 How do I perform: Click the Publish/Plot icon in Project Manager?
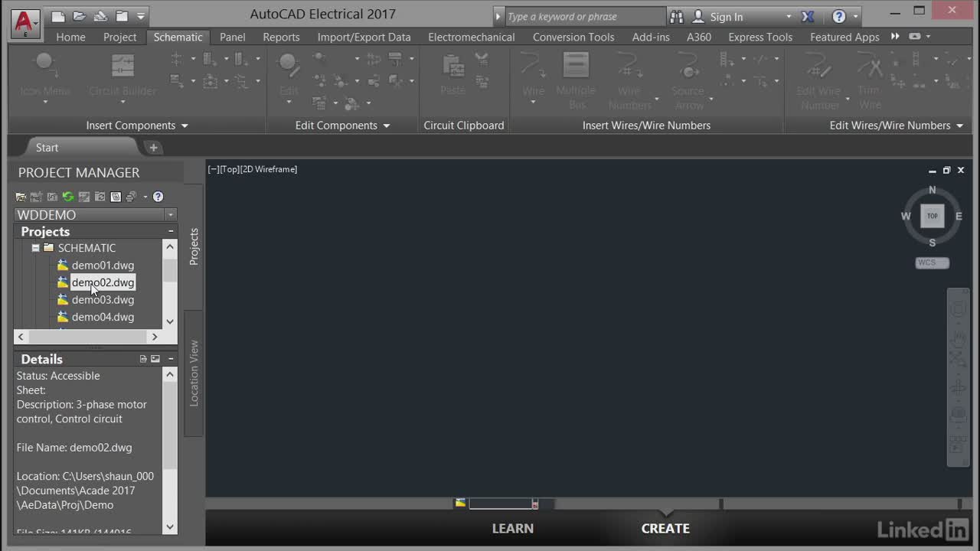click(x=132, y=197)
